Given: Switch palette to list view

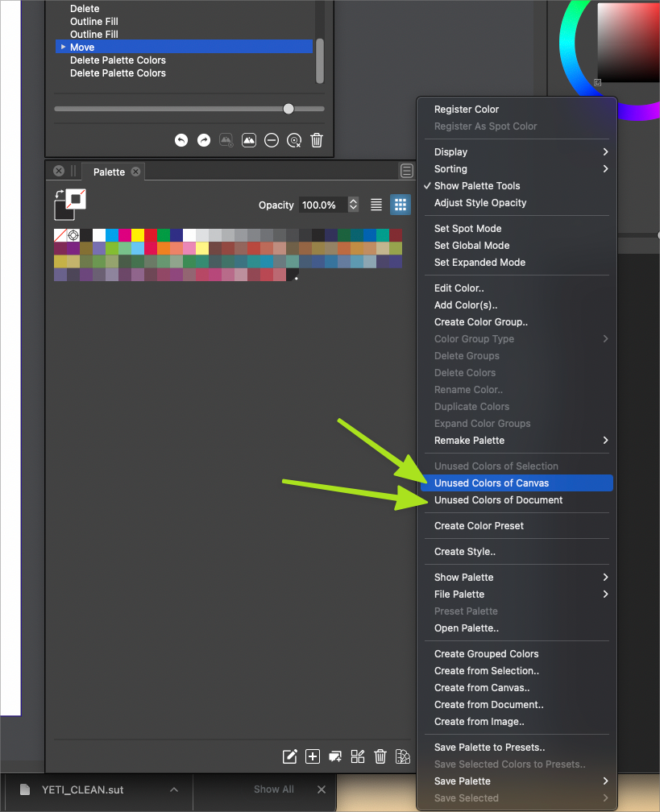Looking at the screenshot, I should [376, 205].
